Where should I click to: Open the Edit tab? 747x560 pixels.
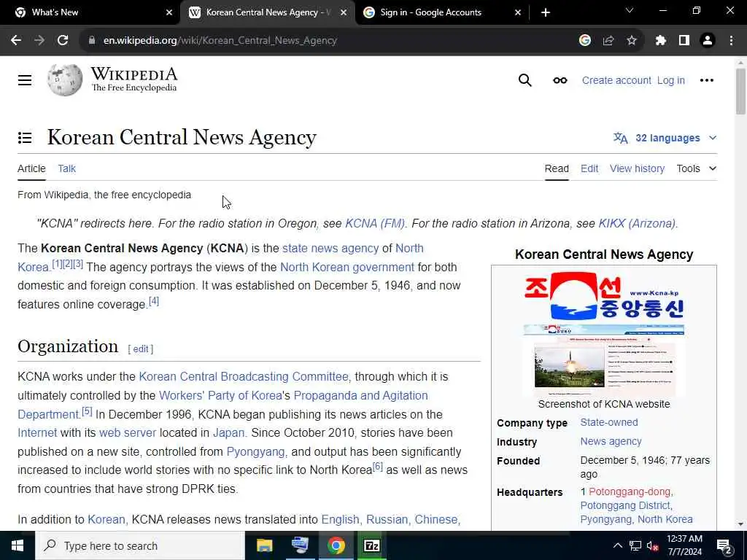[589, 168]
